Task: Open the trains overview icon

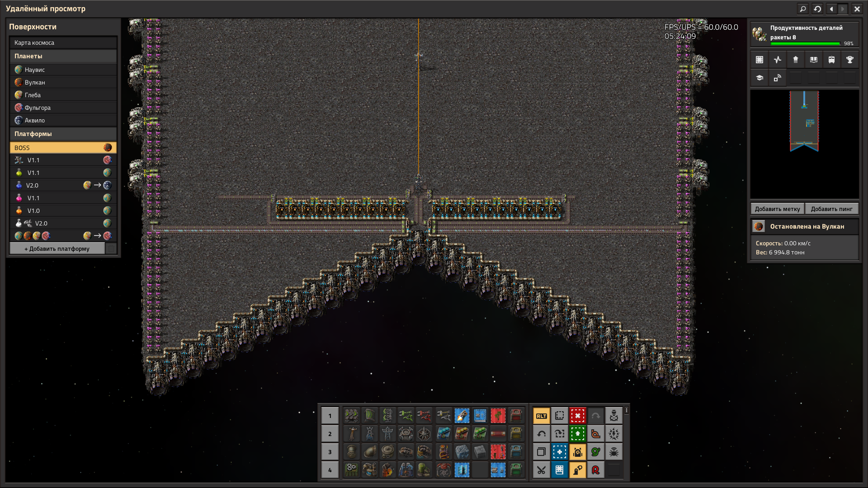Action: coord(831,60)
